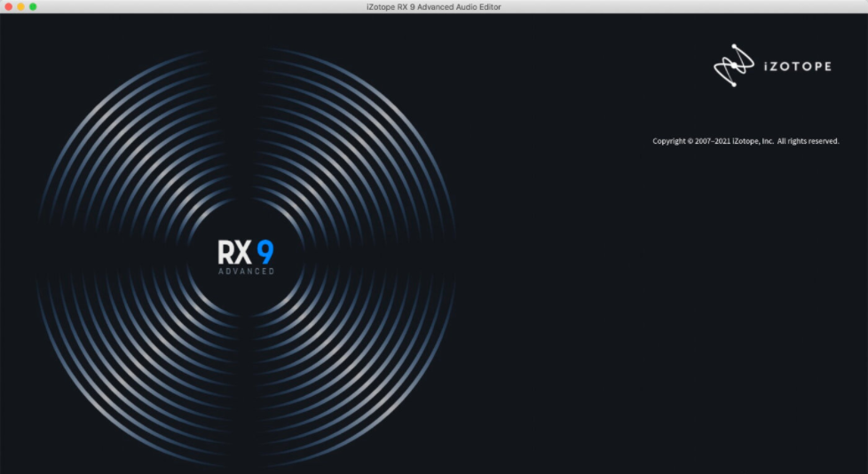Screen dimensions: 868x474
Task: Select the ADVANCED label under RX 9
Action: 246,272
